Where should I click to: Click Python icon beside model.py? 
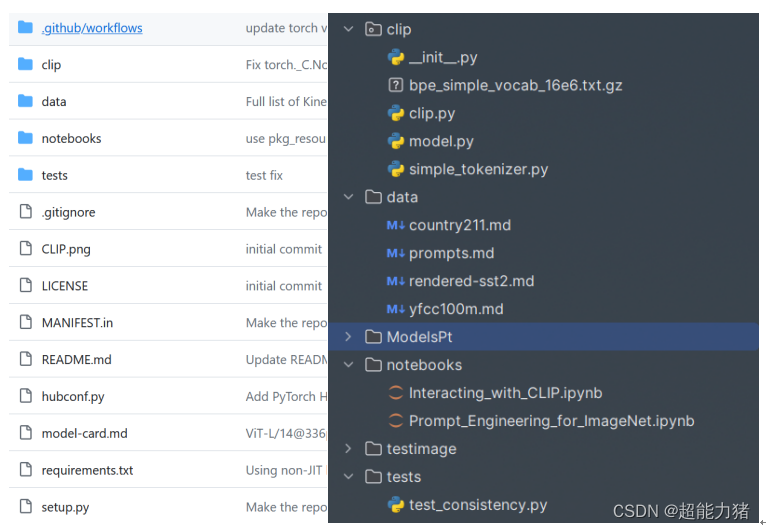pos(396,141)
